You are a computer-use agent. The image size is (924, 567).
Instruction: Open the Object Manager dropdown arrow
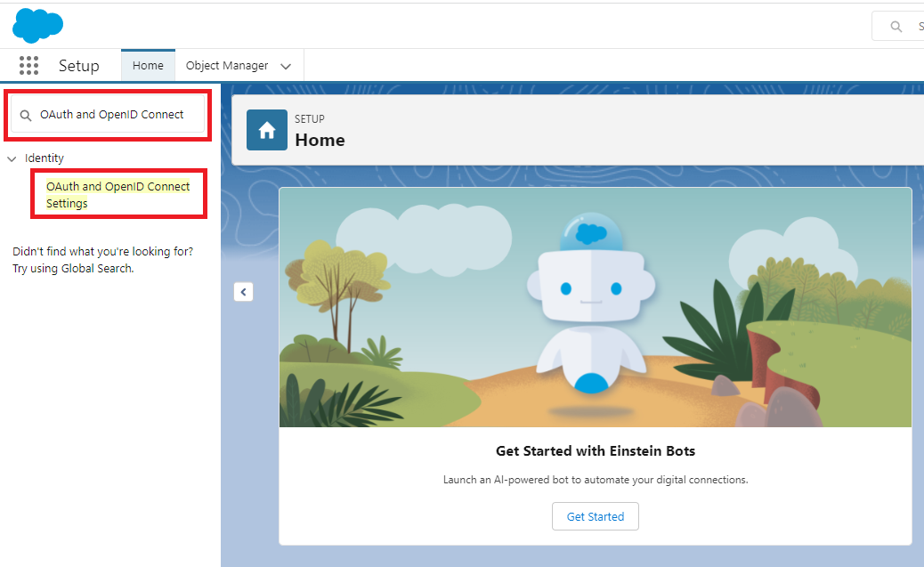tap(286, 67)
